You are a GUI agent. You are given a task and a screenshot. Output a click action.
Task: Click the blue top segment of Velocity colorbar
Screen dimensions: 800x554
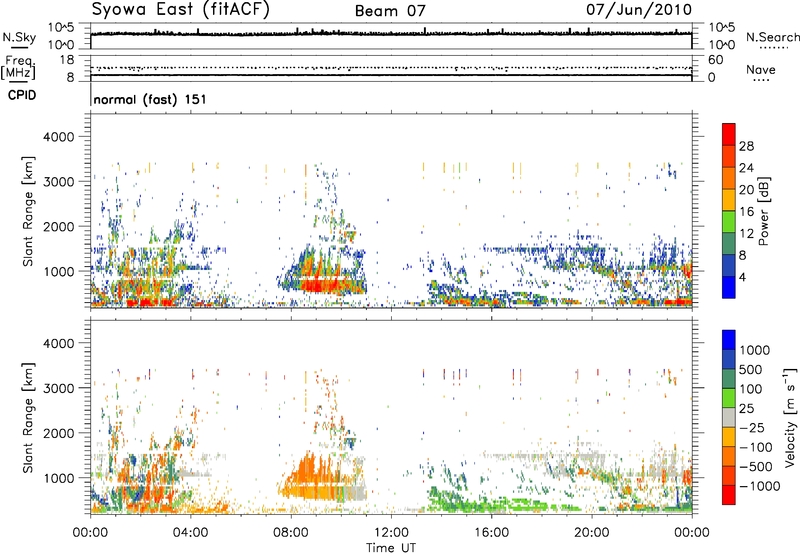click(x=729, y=340)
